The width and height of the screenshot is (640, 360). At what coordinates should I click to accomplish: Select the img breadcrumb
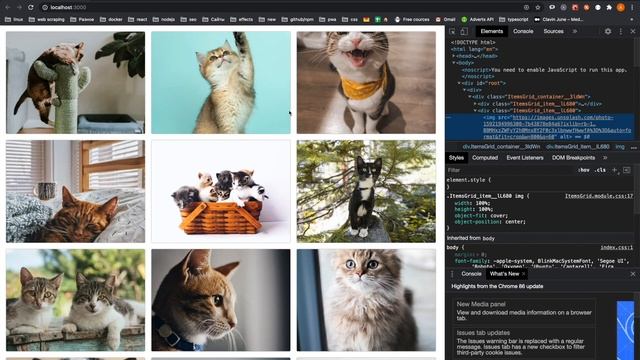(x=620, y=147)
